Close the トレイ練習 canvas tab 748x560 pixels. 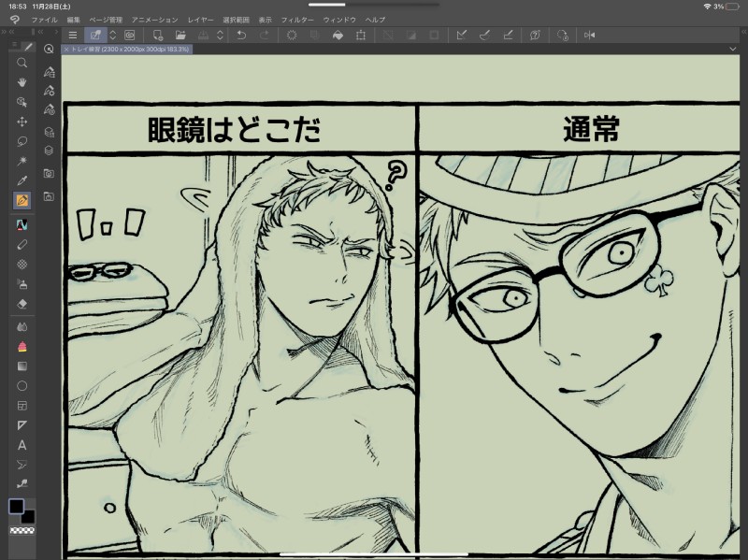(66, 50)
